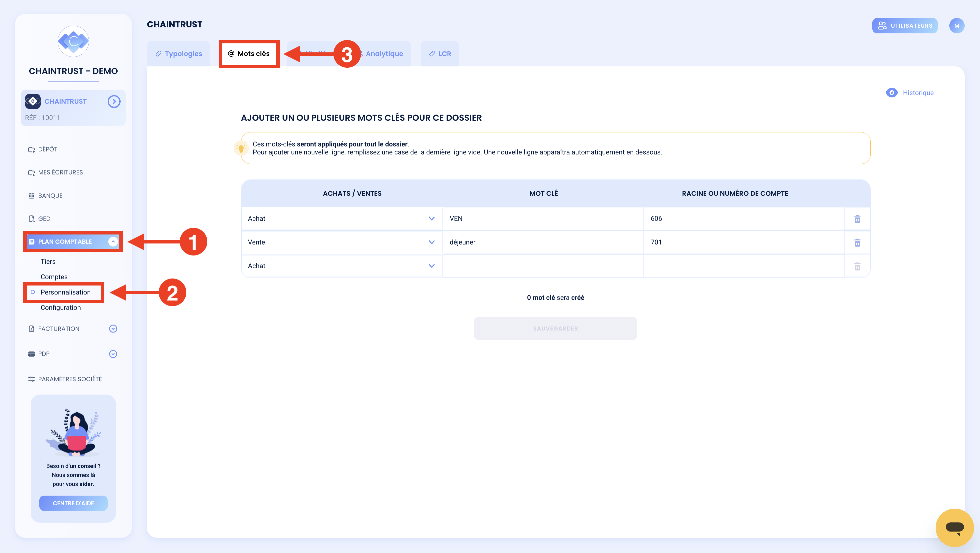Switch to the Mots clés tab
This screenshot has width=980, height=553.
pyautogui.click(x=249, y=54)
